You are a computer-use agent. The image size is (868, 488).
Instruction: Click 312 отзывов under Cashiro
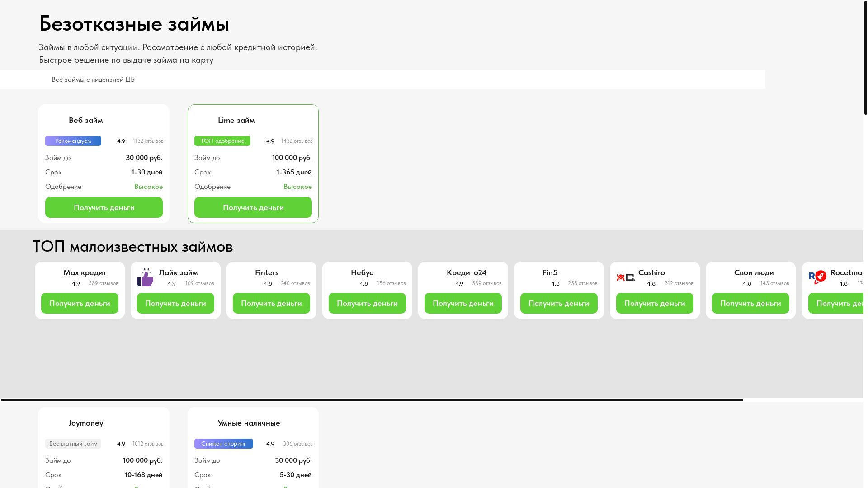tap(679, 283)
